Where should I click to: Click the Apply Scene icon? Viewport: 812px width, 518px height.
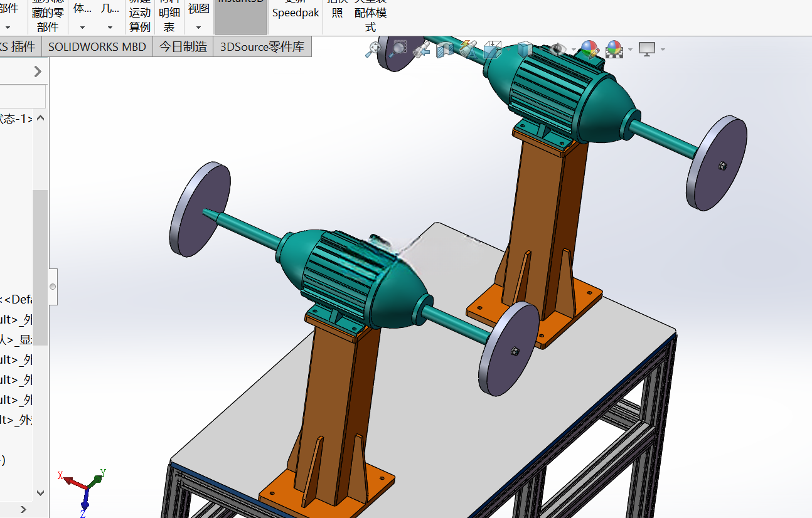coord(614,49)
